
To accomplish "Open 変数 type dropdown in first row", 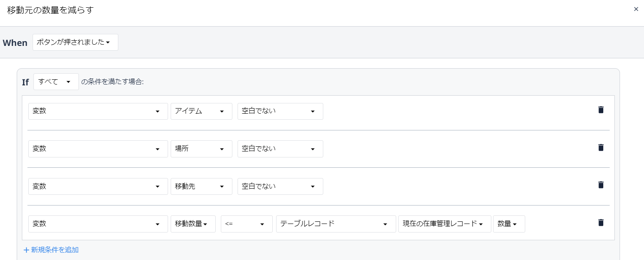I will tap(98, 111).
